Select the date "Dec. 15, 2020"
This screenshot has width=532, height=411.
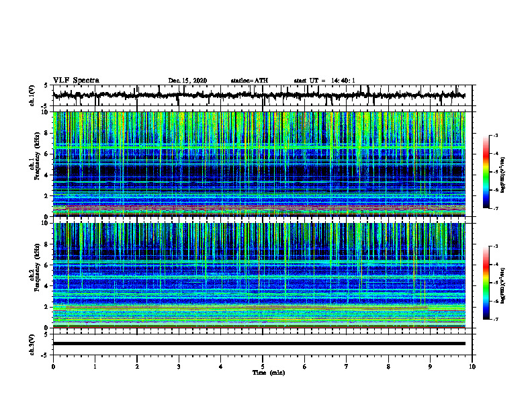[x=187, y=81]
